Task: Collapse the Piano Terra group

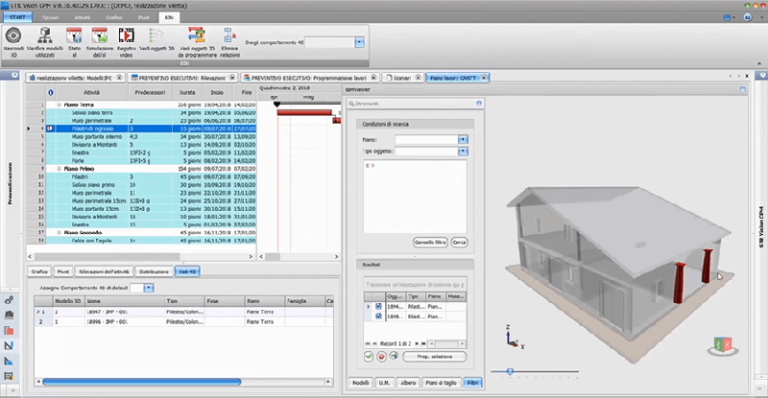Action: [x=59, y=105]
